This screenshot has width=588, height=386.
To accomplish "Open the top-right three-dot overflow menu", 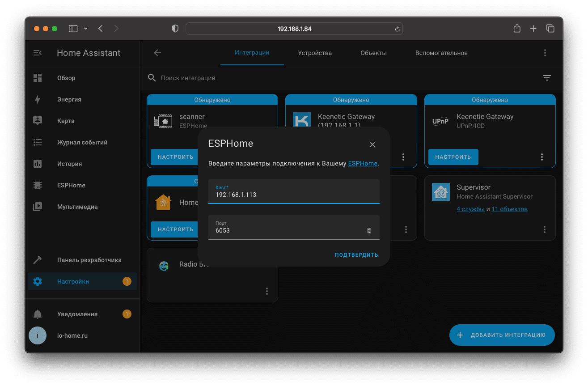I will 545,53.
